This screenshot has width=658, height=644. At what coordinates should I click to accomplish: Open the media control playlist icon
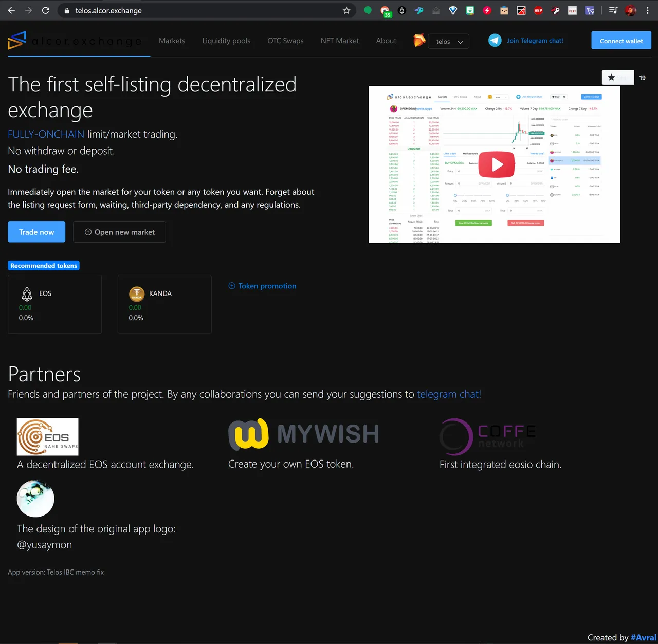[613, 10]
